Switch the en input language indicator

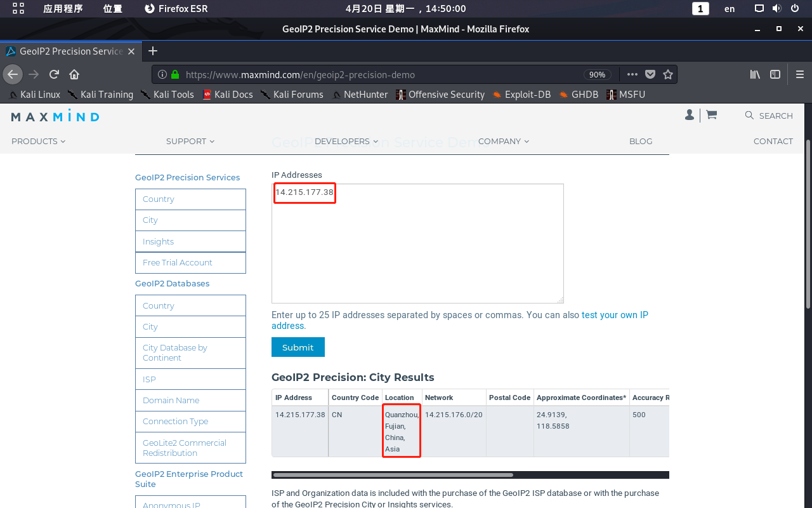[730, 9]
